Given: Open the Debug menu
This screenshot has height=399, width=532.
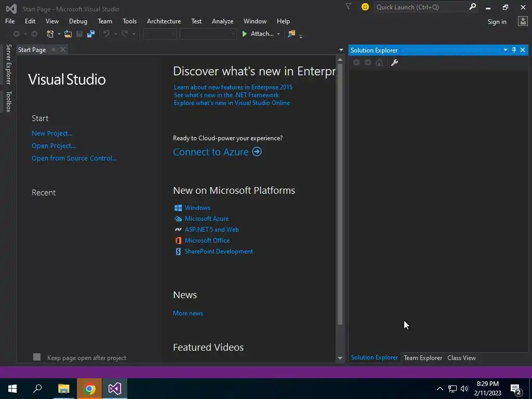Looking at the screenshot, I should pos(78,21).
